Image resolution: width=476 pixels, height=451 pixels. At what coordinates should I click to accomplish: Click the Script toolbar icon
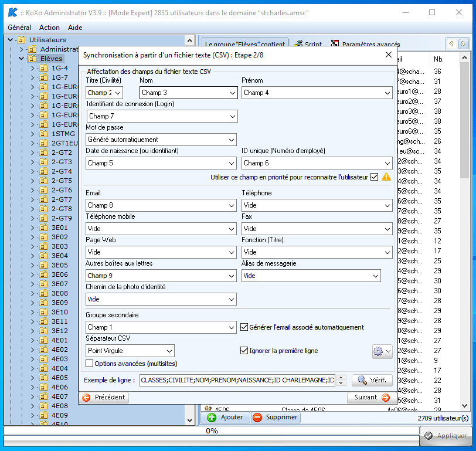pyautogui.click(x=298, y=44)
